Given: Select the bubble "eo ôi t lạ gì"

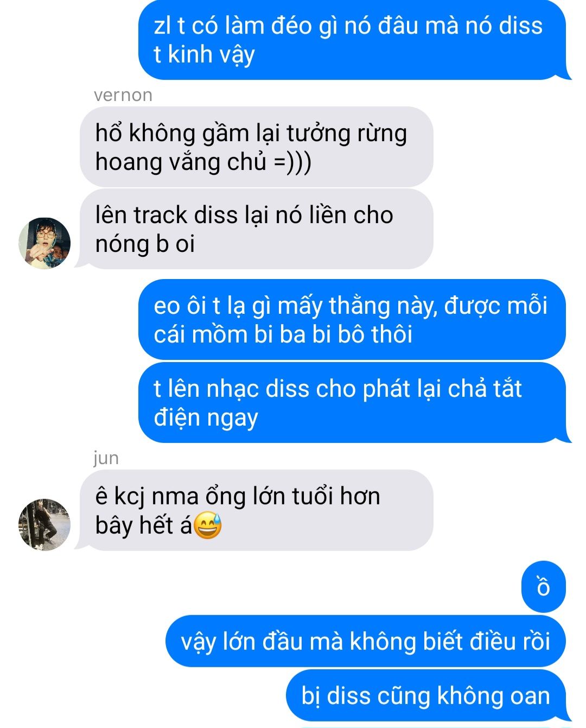Looking at the screenshot, I should click(353, 320).
